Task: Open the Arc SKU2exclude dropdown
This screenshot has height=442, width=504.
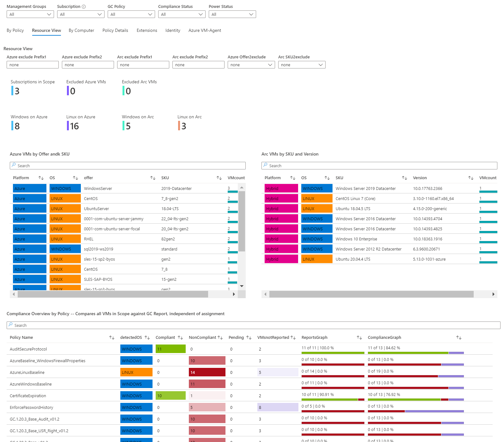Action: tap(302, 65)
